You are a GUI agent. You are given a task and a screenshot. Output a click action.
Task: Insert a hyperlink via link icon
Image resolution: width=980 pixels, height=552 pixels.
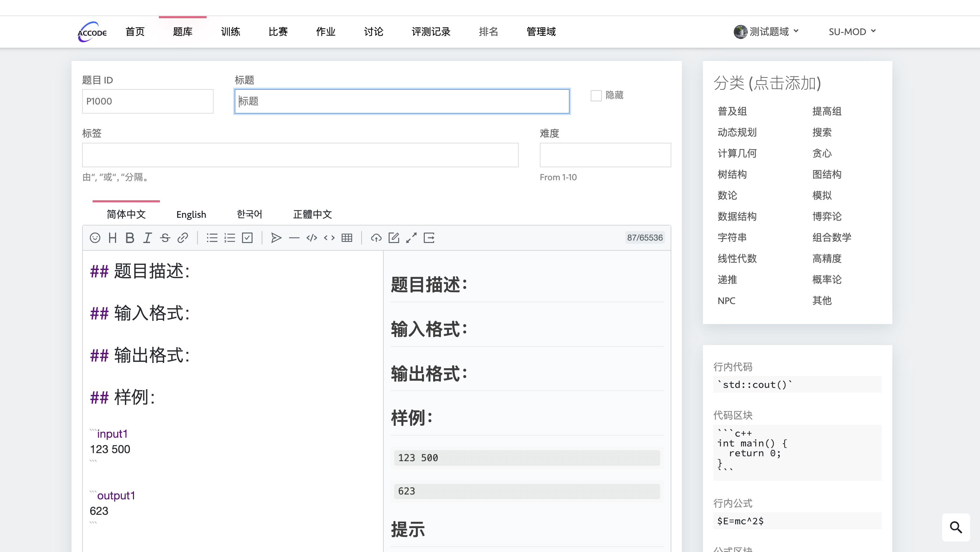pos(183,238)
